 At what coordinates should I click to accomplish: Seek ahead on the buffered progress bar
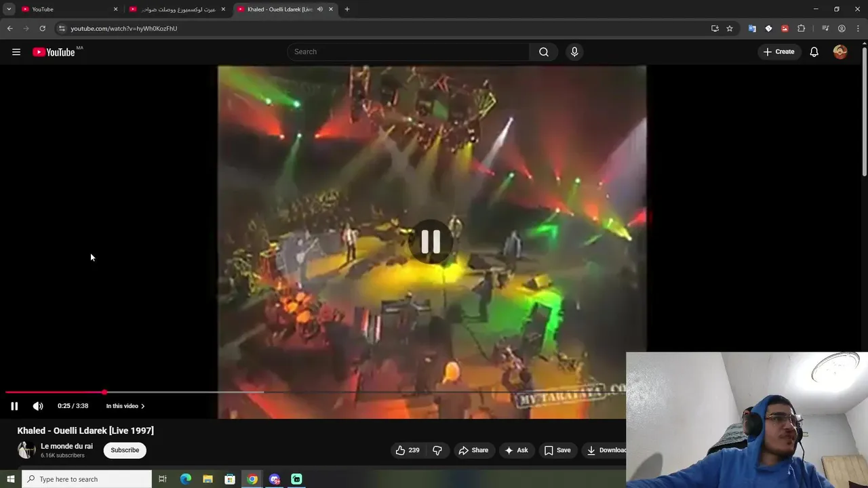[183, 392]
